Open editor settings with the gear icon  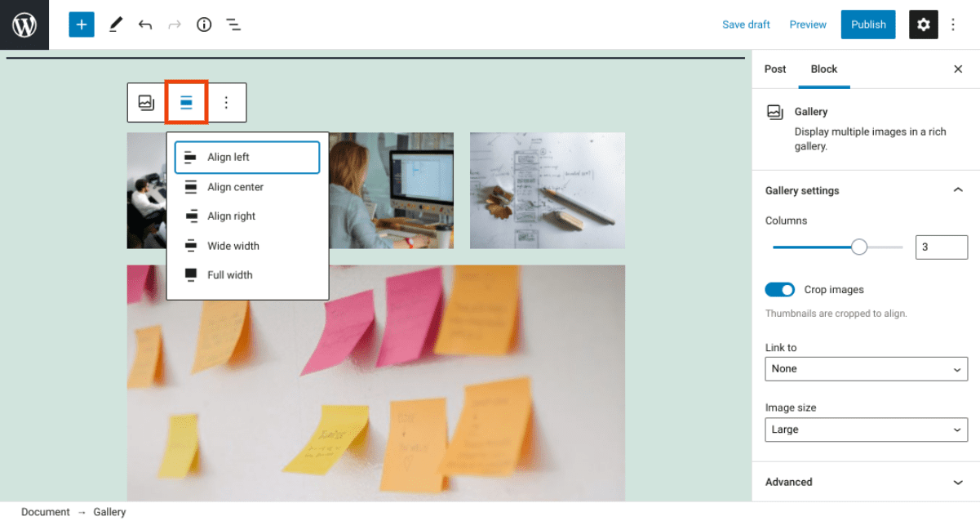[923, 24]
